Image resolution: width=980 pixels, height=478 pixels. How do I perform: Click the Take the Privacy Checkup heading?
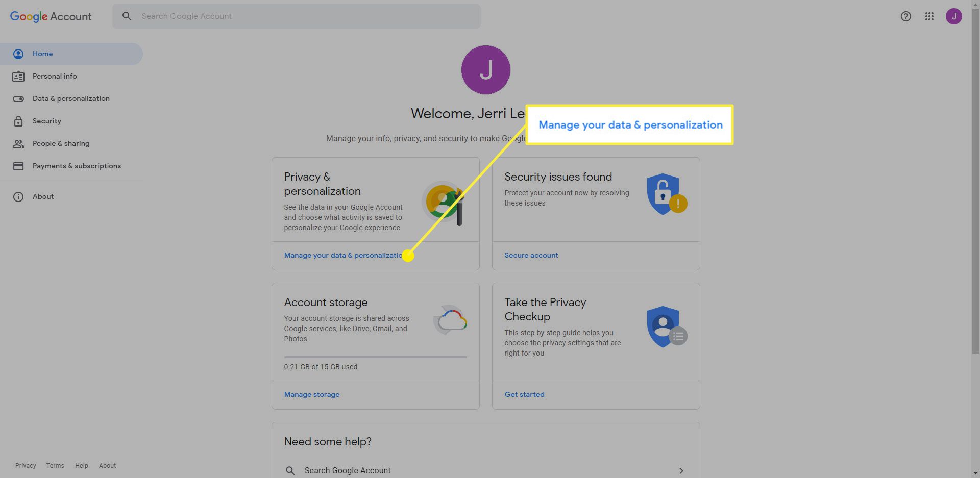[x=545, y=309]
